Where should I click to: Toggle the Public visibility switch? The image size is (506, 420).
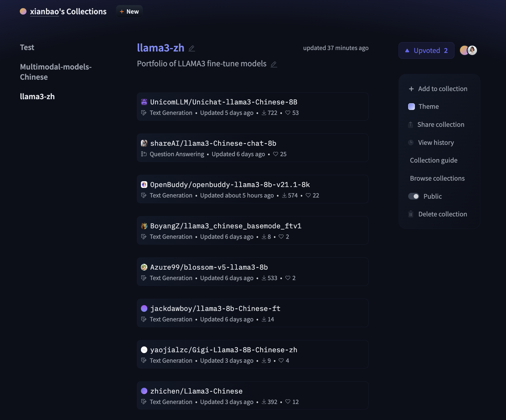[413, 196]
